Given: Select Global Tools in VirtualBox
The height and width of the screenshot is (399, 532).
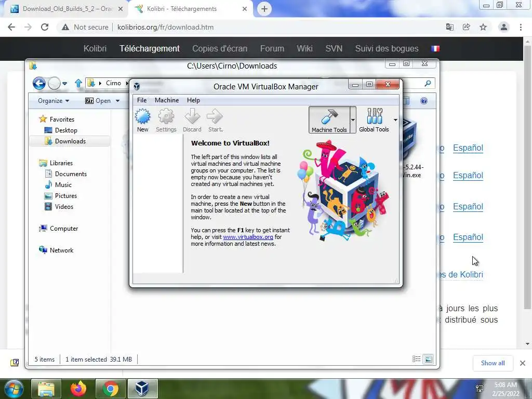Looking at the screenshot, I should tap(374, 120).
